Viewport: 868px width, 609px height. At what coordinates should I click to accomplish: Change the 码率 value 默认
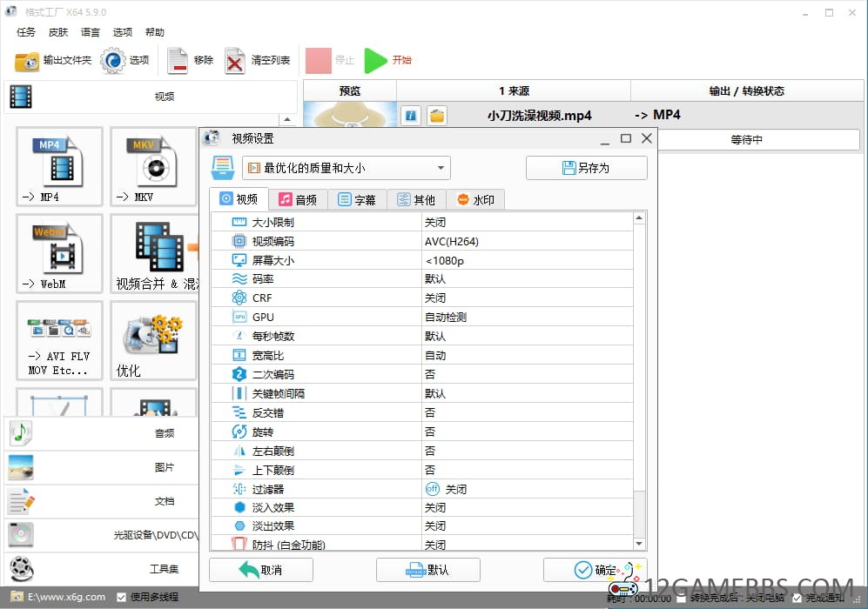pos(528,278)
